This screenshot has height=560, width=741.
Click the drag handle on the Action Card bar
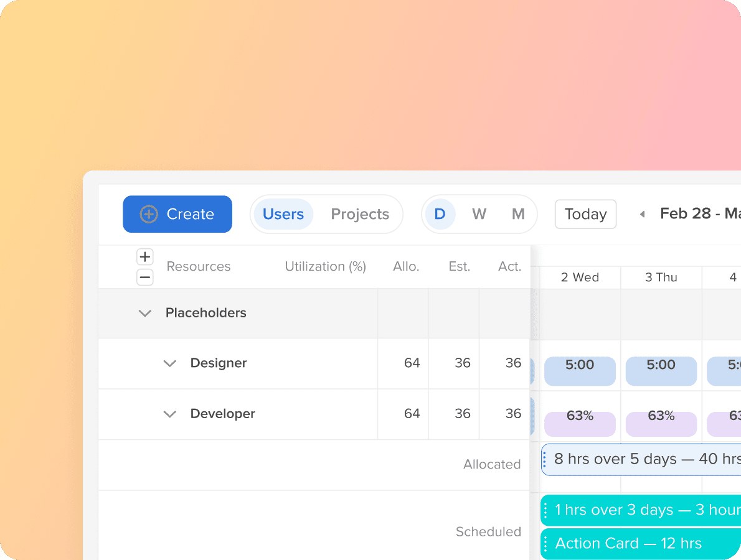(x=546, y=543)
